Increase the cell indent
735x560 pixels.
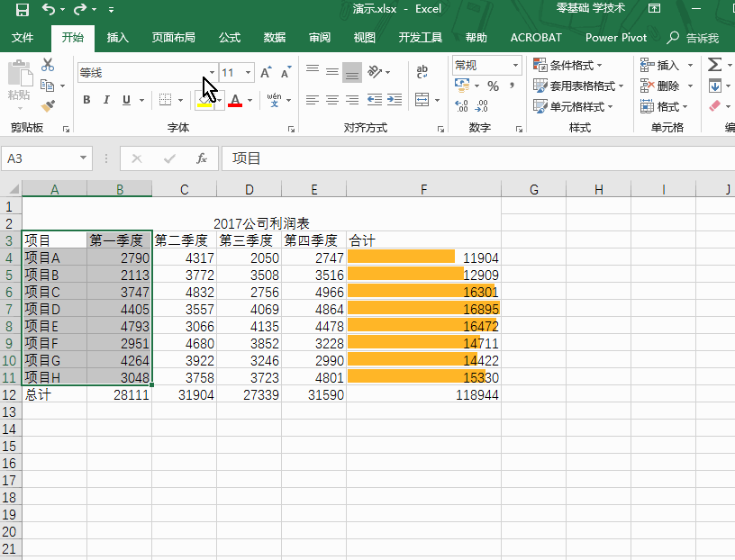pyautogui.click(x=395, y=100)
